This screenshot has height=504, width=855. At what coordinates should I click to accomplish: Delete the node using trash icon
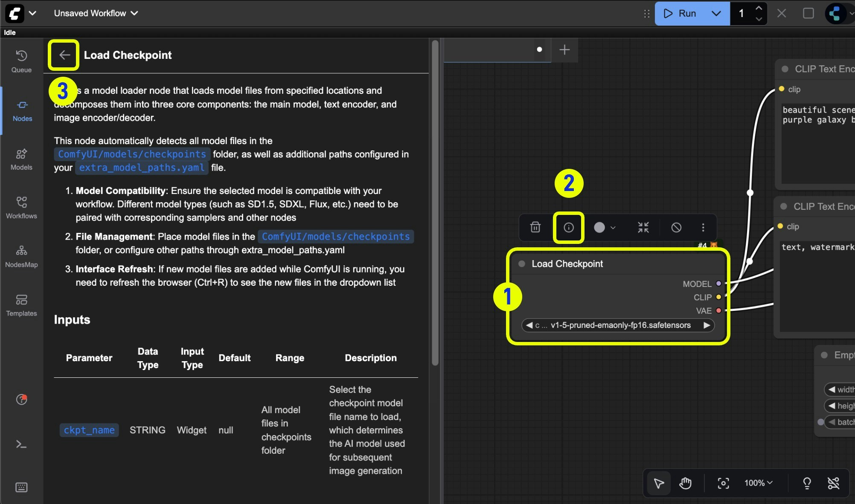click(x=535, y=228)
